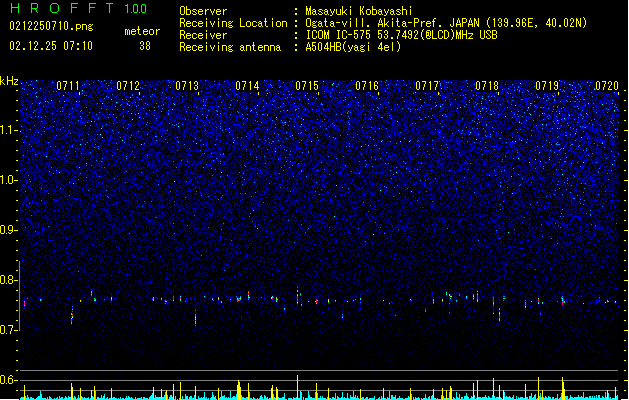Click the meteor count value 38
629x400 pixels.
point(145,46)
